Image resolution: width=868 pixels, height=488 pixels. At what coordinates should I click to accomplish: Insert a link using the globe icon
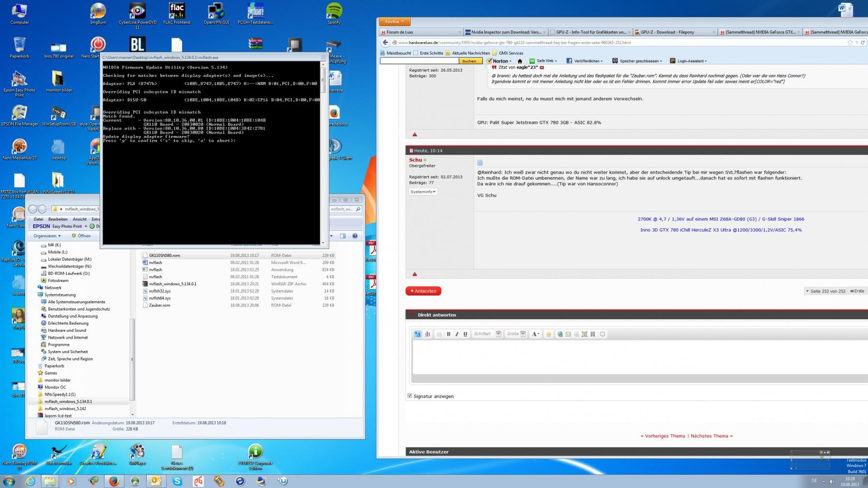pyautogui.click(x=560, y=334)
